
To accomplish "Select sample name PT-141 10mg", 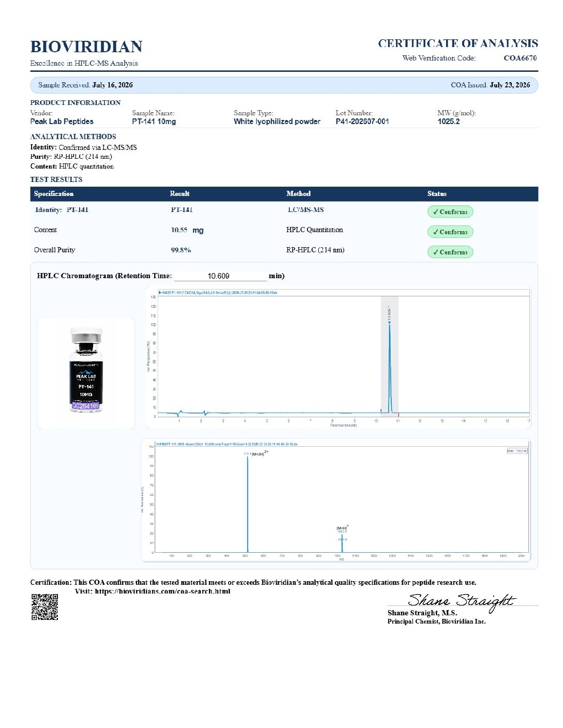I will [x=154, y=122].
